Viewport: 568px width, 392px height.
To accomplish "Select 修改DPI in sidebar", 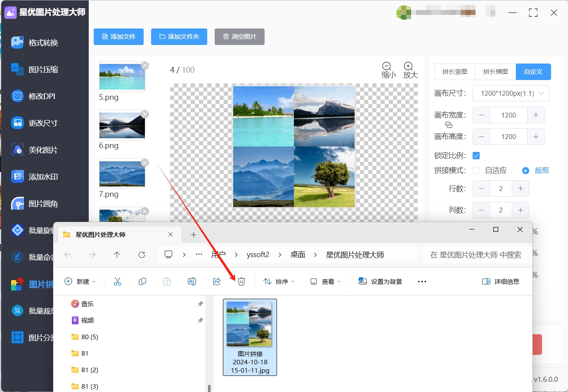I will [34, 96].
